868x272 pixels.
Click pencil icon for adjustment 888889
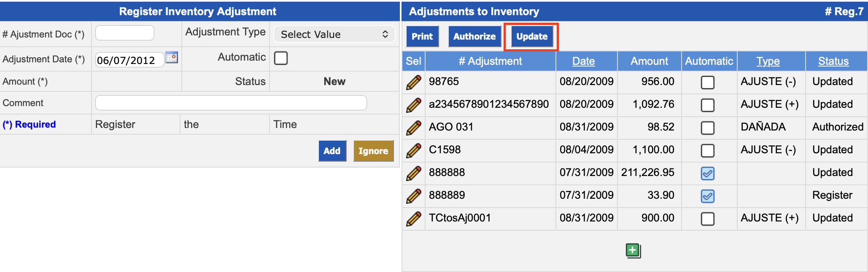[413, 196]
